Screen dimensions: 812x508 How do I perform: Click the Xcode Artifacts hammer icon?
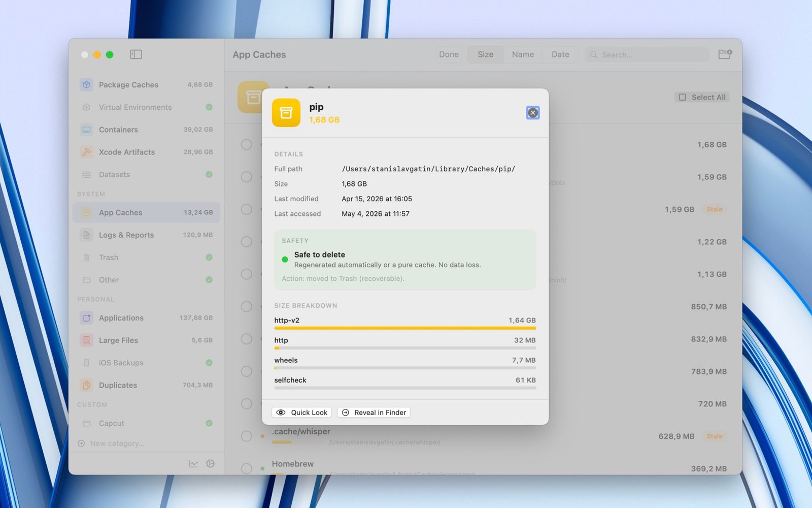(87, 152)
